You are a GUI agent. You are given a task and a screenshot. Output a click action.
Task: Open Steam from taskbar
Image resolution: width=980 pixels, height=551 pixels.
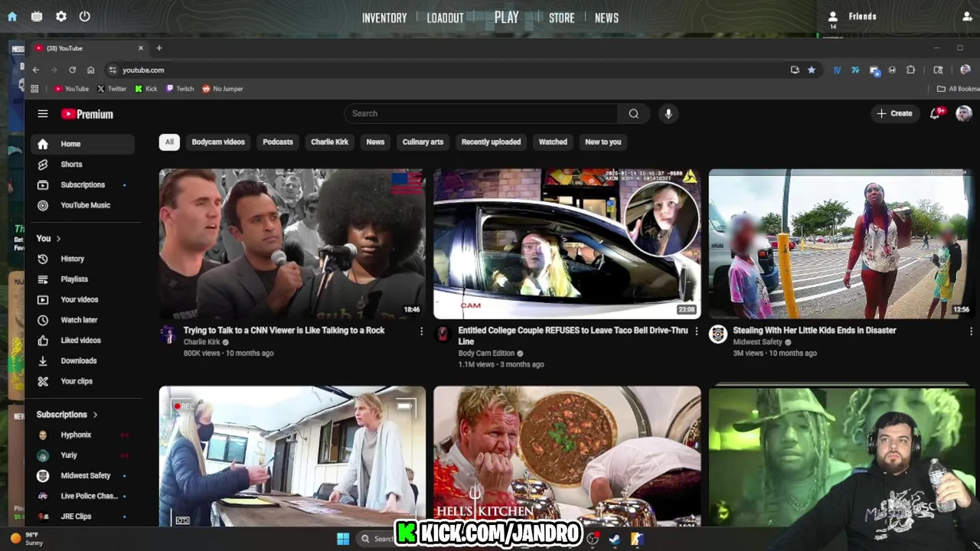tap(614, 539)
